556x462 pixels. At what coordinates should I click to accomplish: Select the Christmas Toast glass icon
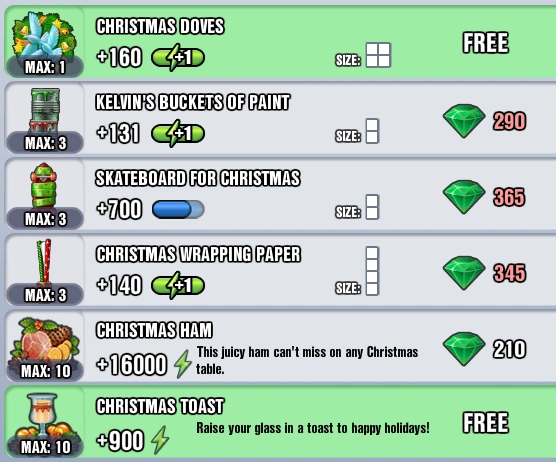pos(44,417)
